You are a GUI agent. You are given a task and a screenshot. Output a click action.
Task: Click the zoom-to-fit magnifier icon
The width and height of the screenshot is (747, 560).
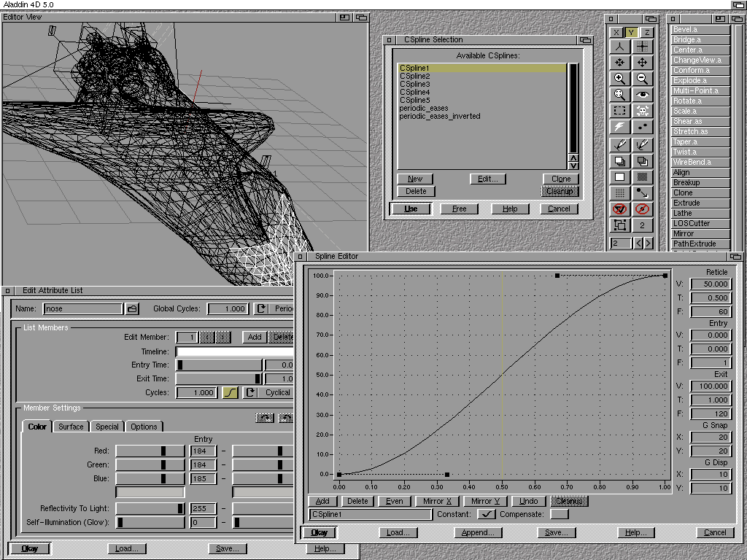click(619, 95)
